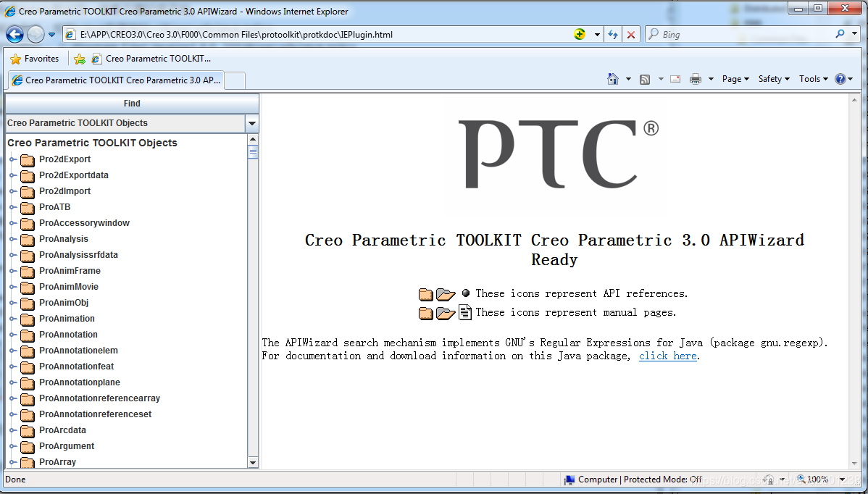This screenshot has width=868, height=494.
Task: Open the Tools menu
Action: [813, 79]
